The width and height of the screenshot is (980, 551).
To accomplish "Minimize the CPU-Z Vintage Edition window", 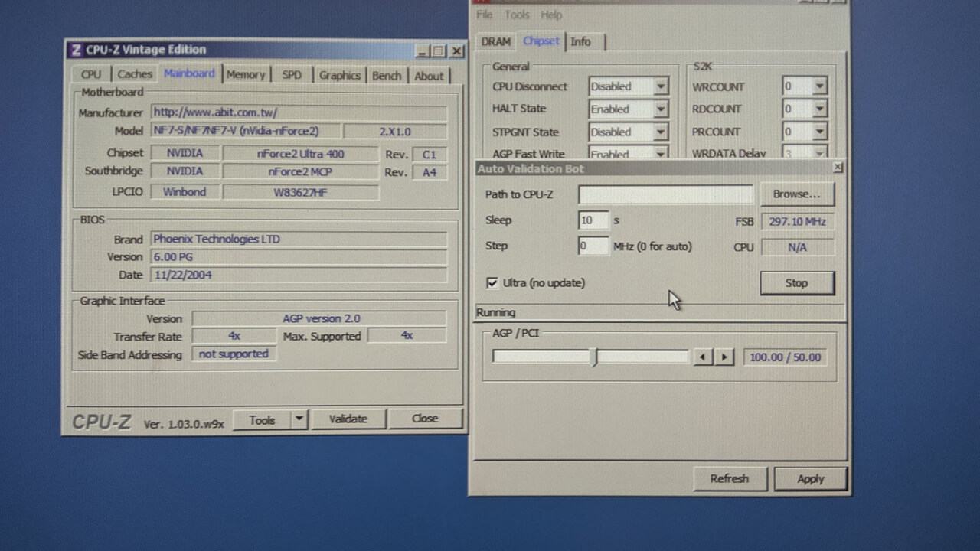I will [x=423, y=51].
